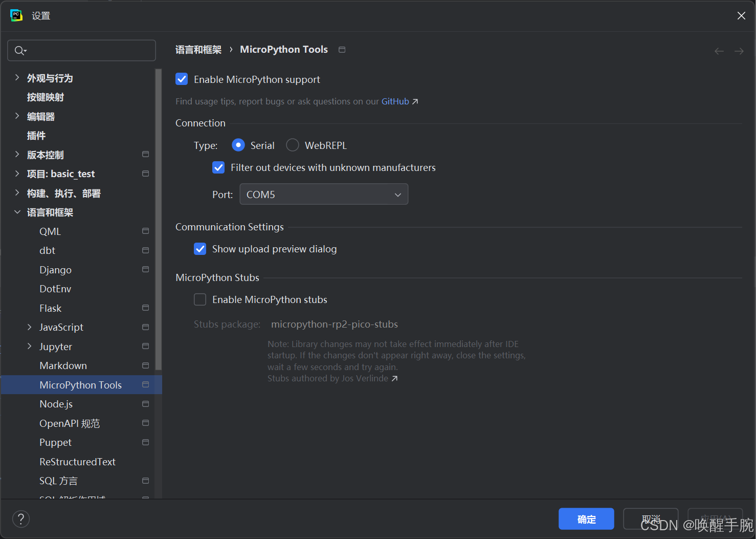This screenshot has height=539, width=756.
Task: Click the 确定 button
Action: 586,519
